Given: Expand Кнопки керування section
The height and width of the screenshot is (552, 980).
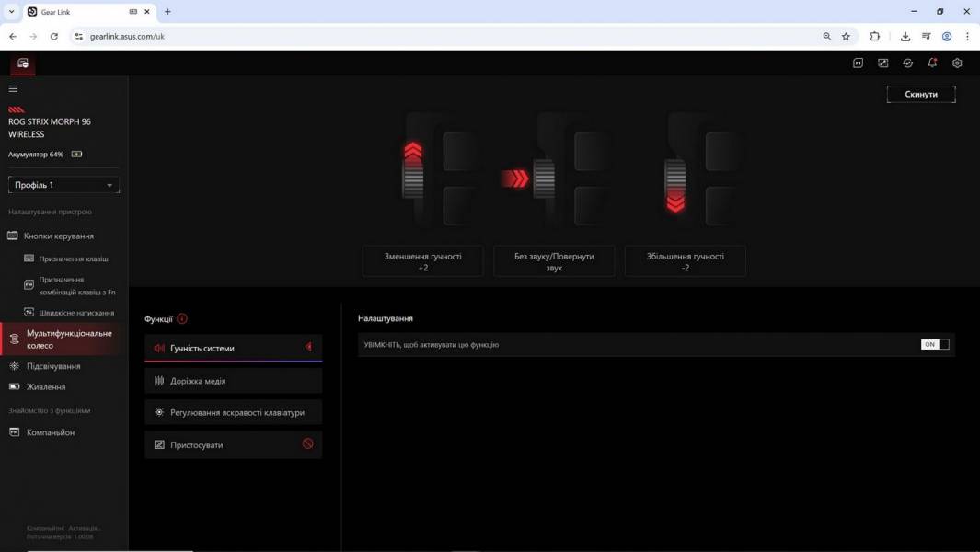Looking at the screenshot, I should [59, 236].
